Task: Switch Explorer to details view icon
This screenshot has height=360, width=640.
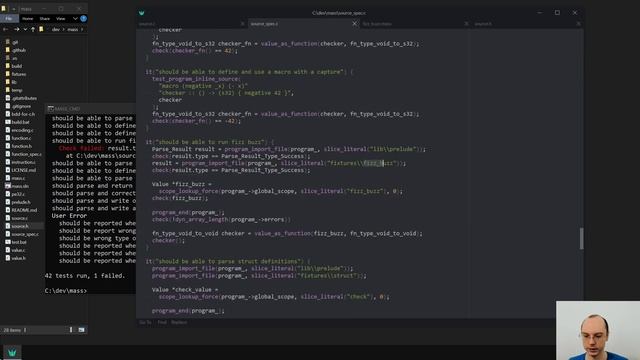Action: tap(71, 330)
